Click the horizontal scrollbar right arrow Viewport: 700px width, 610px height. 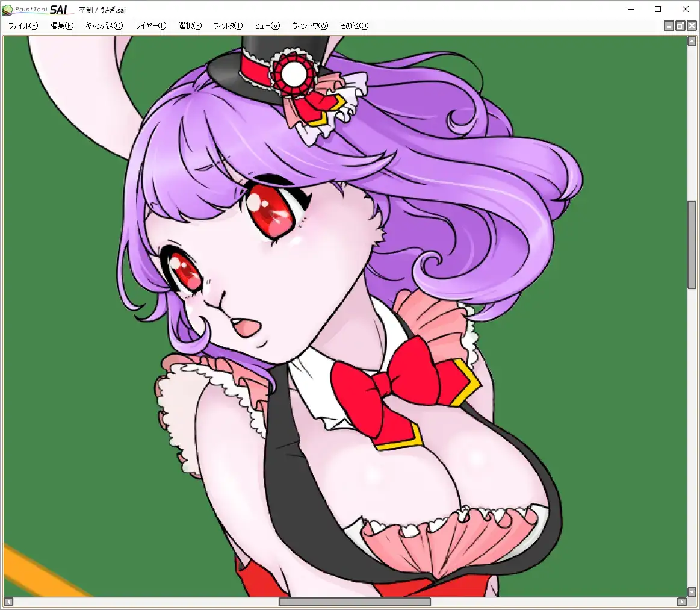coord(681,602)
